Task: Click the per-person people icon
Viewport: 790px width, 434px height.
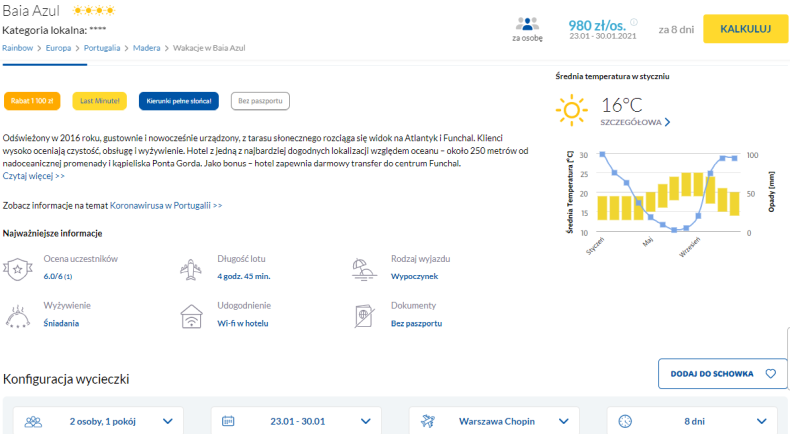Action: [527, 25]
